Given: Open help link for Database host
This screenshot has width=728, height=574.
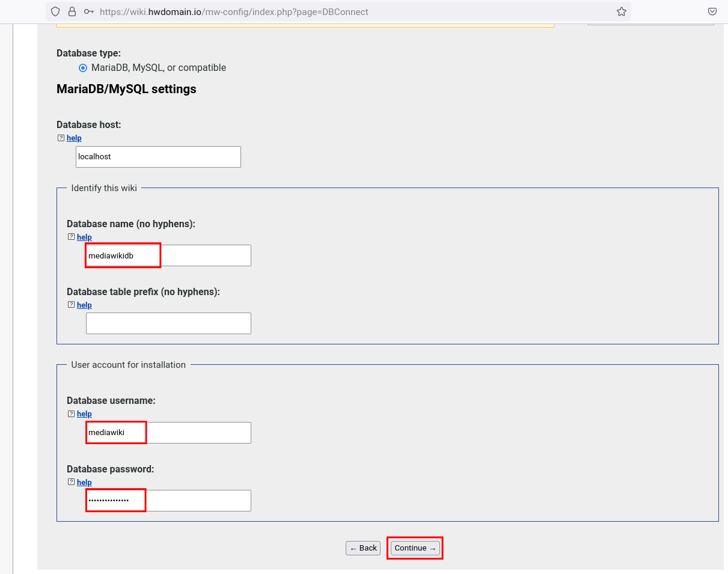Looking at the screenshot, I should click(74, 138).
